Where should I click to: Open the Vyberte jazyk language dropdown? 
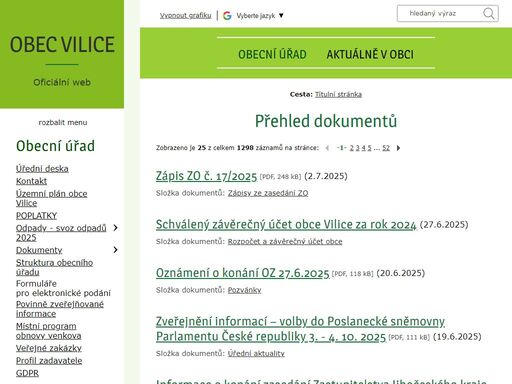pos(260,16)
